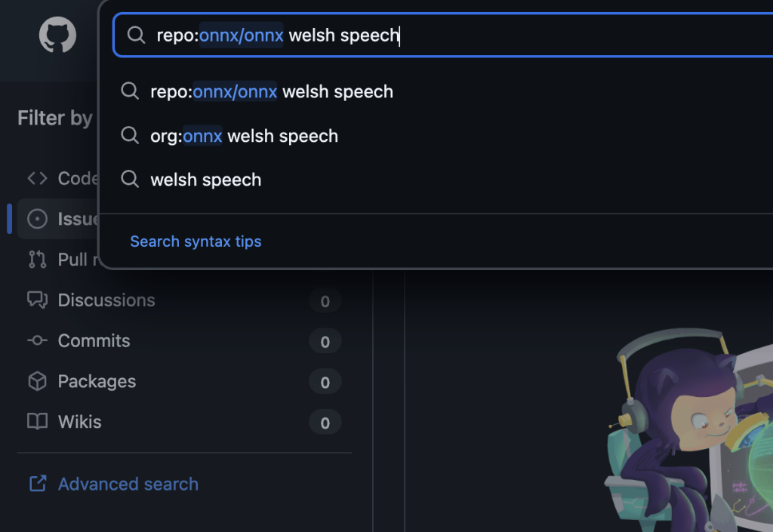Click the Pull requests filter icon

[x=37, y=260]
